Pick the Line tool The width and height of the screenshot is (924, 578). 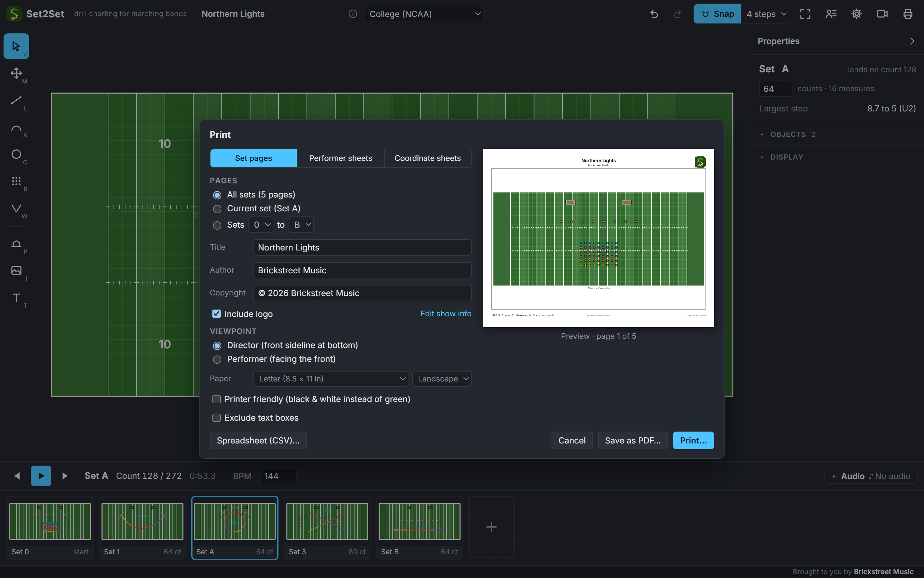[x=16, y=100]
